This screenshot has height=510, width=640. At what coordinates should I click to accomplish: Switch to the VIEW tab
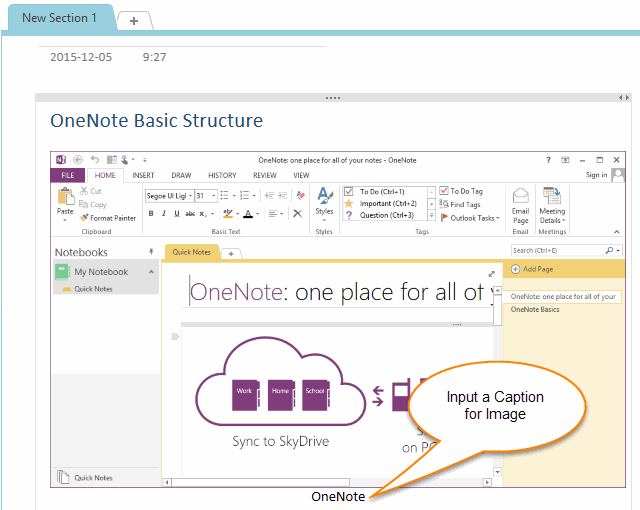click(301, 175)
